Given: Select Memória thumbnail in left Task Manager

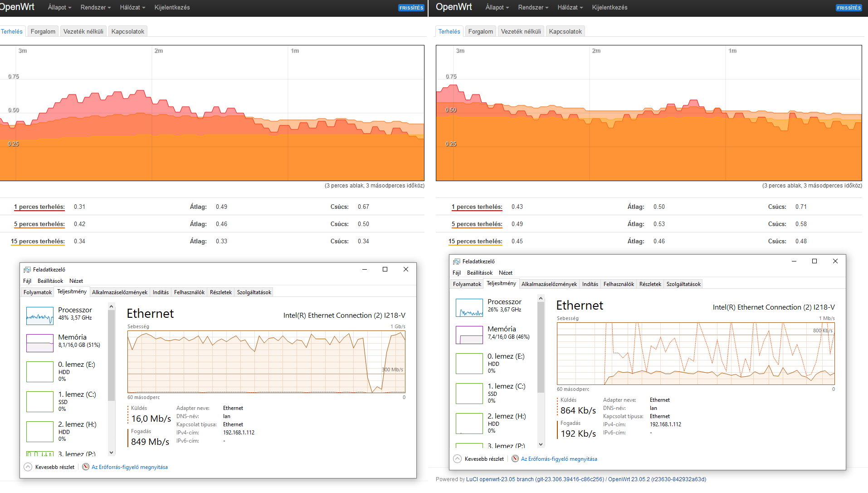Looking at the screenshot, I should [x=40, y=343].
